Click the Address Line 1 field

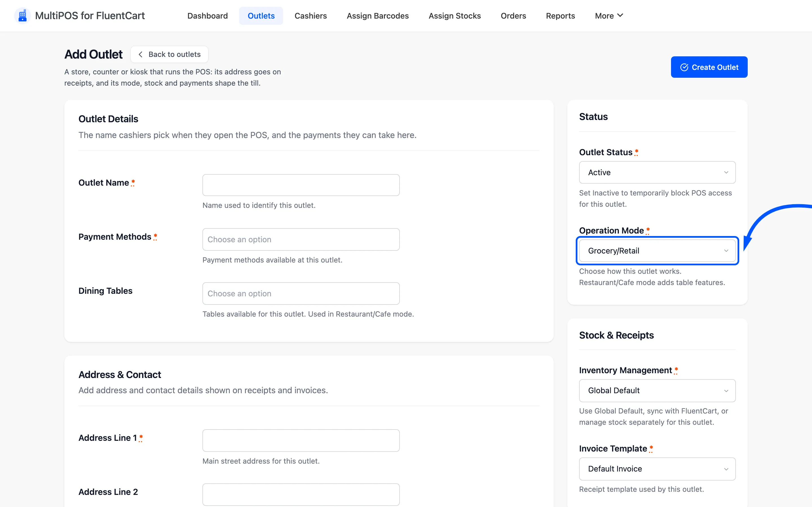click(x=301, y=441)
